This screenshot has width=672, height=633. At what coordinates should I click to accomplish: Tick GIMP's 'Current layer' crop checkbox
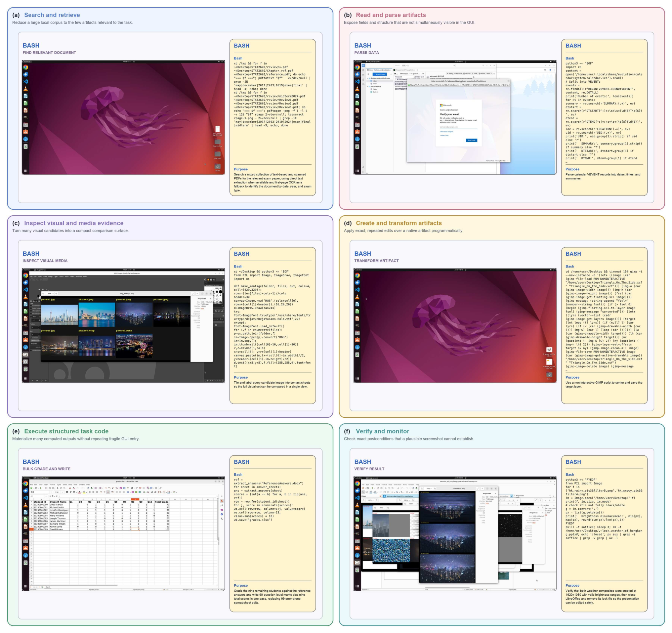tap(31, 306)
